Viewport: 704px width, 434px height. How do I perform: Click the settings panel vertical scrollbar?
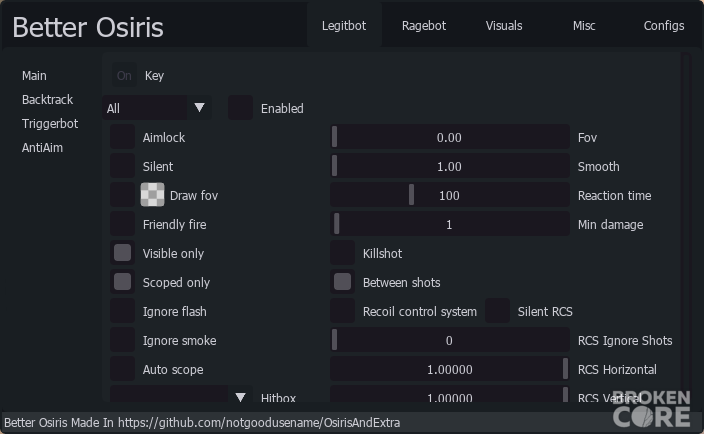(686, 227)
